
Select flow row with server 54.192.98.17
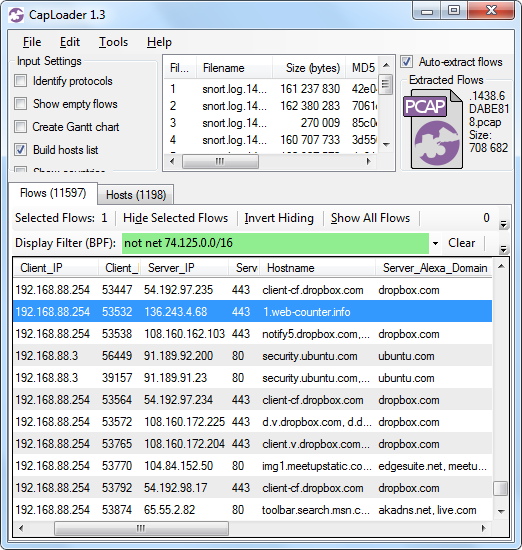[x=253, y=488]
